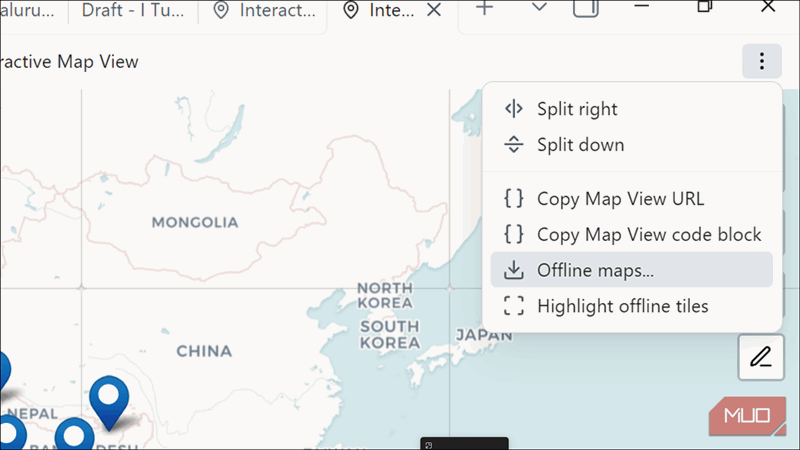800x450 pixels.
Task: Switch to the Interact... tab
Action: tap(264, 10)
